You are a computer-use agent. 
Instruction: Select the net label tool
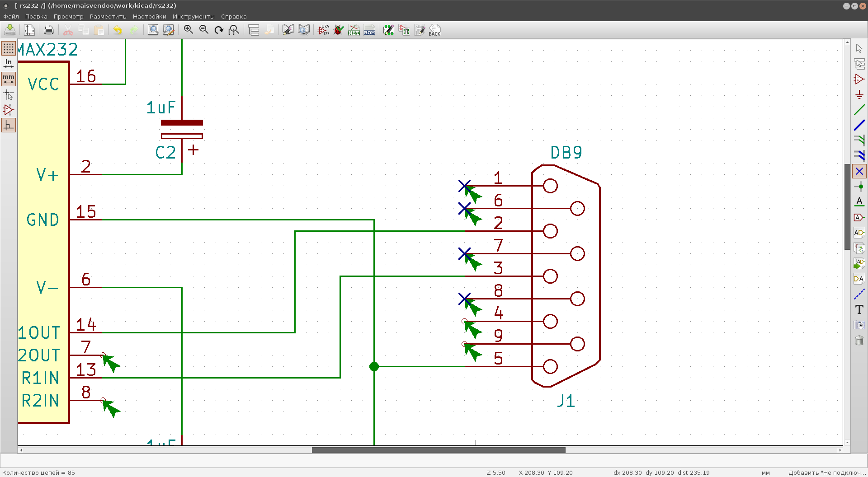click(859, 202)
